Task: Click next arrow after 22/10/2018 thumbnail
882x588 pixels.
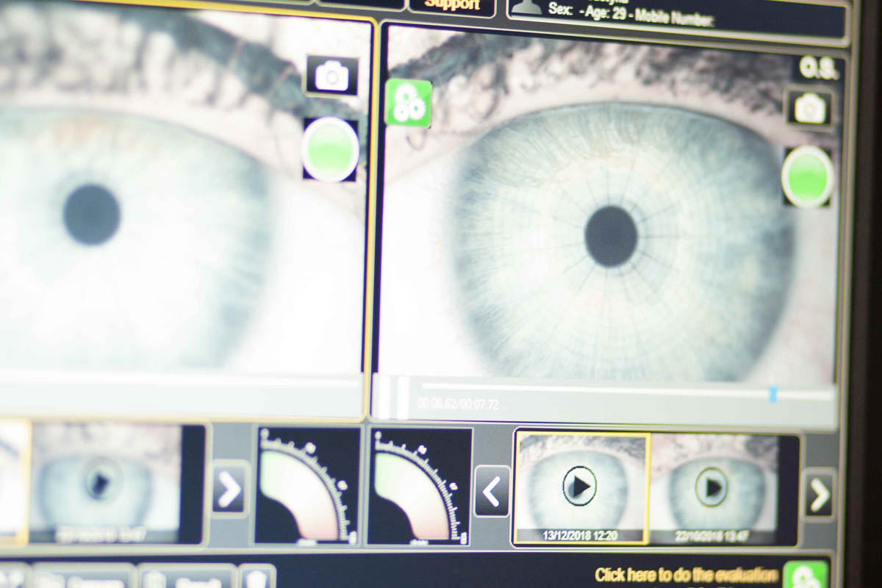Action: (x=818, y=495)
